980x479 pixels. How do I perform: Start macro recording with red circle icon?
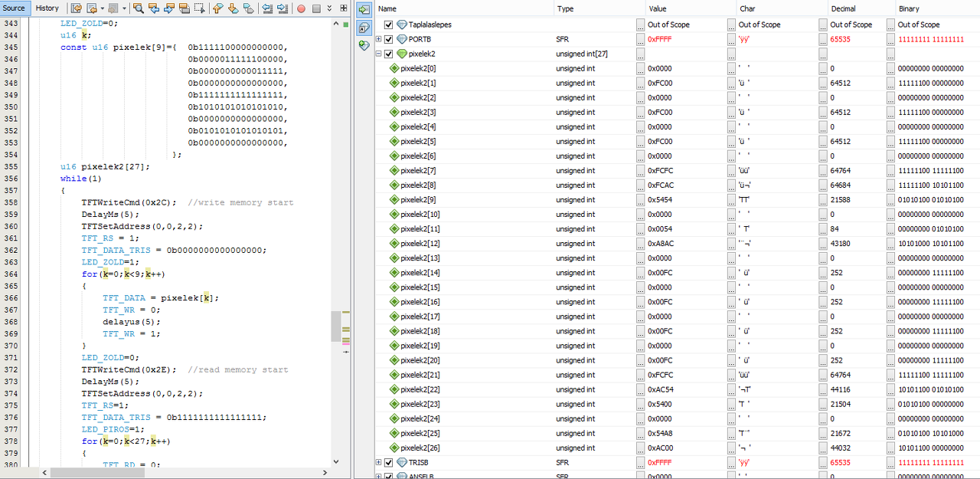pyautogui.click(x=301, y=8)
